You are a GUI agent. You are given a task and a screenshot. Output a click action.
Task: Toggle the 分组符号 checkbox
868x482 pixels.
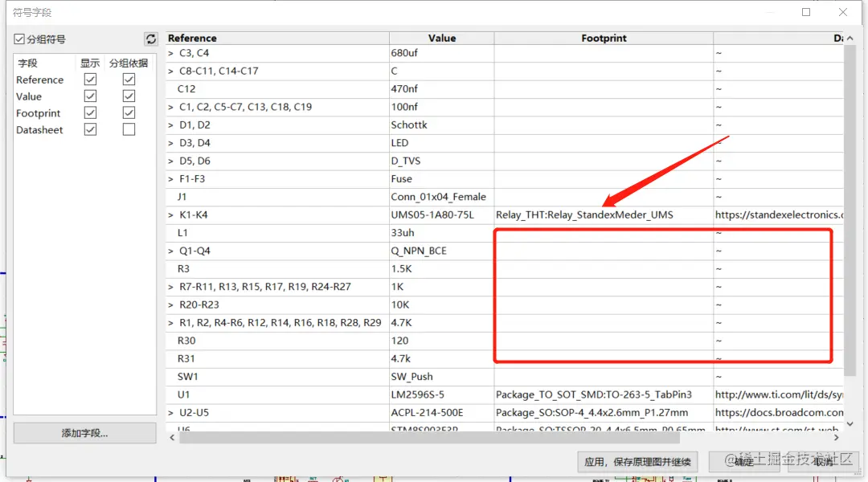19,39
